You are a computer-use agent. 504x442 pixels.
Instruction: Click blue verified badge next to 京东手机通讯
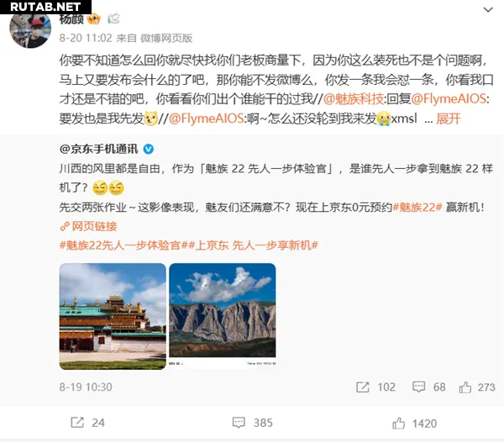pyautogui.click(x=148, y=150)
